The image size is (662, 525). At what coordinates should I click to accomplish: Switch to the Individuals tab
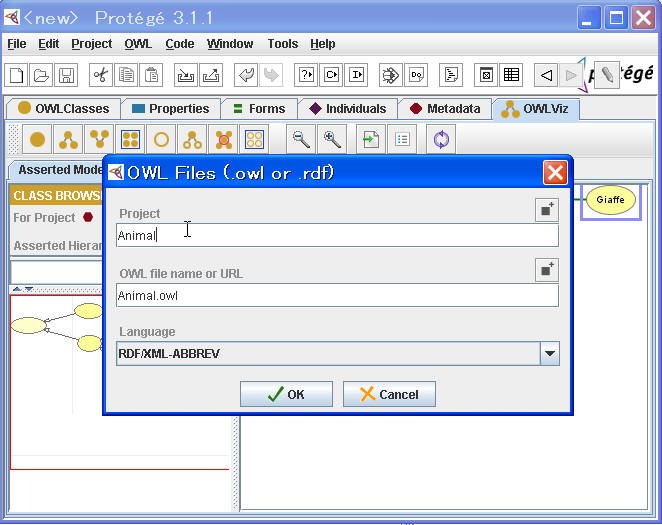(x=347, y=108)
